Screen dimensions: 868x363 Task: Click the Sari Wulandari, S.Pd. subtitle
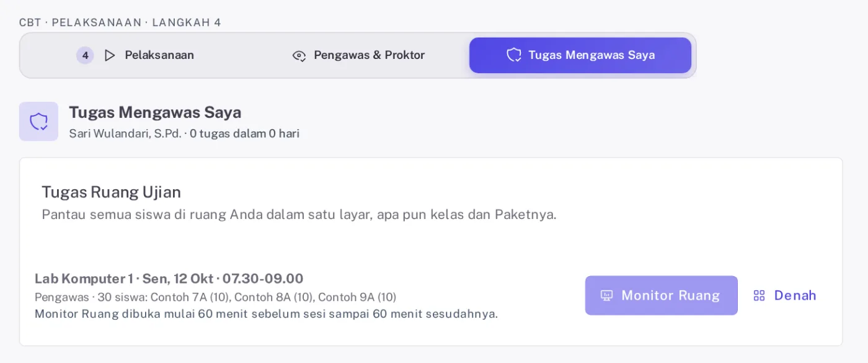point(184,133)
